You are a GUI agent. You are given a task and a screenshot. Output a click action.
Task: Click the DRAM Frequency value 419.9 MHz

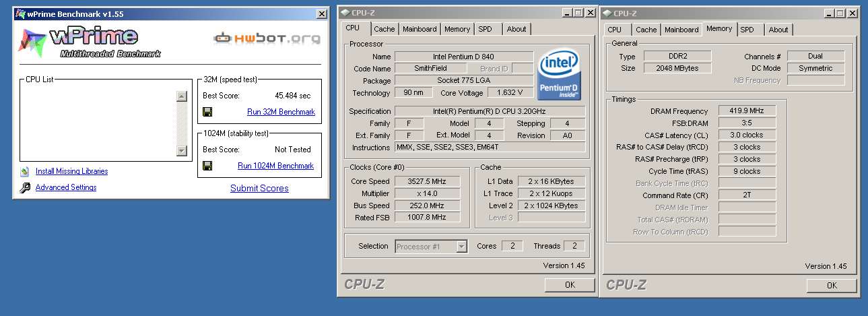(x=747, y=111)
